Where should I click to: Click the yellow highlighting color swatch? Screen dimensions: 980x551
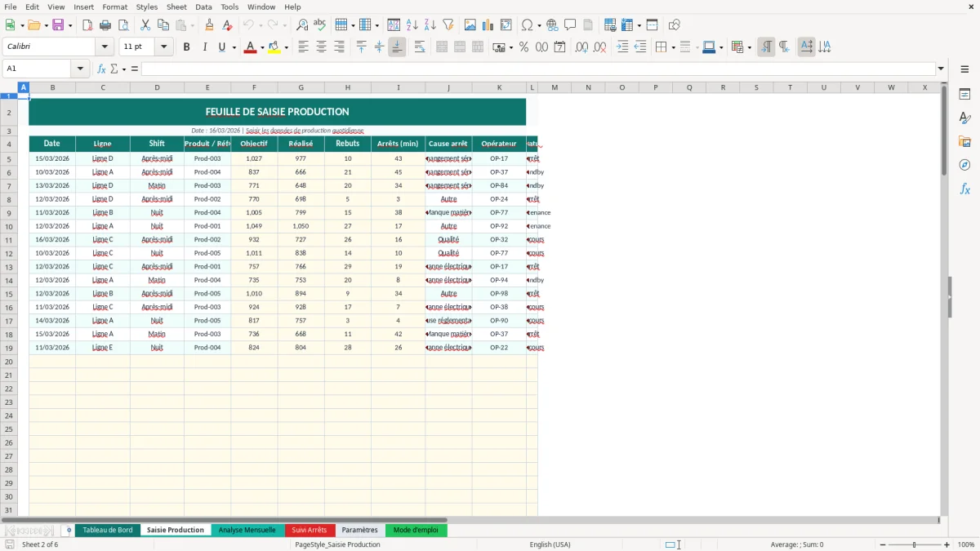tap(274, 47)
